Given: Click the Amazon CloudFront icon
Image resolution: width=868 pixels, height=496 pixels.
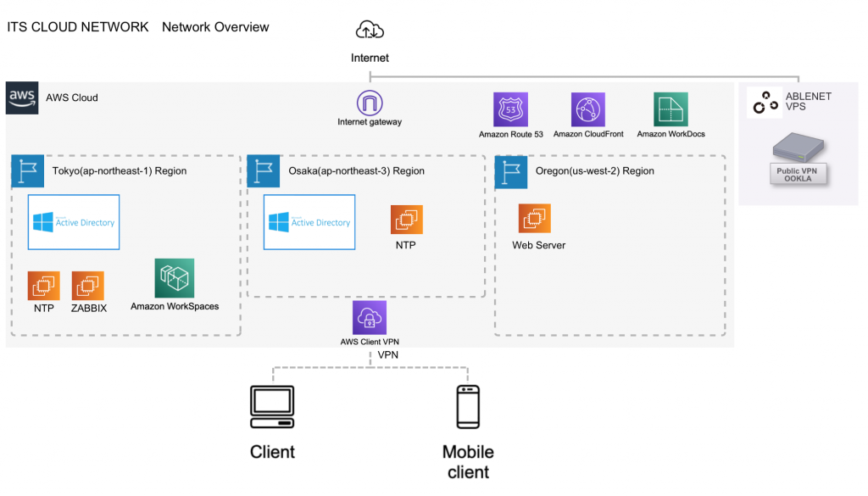Looking at the screenshot, I should coord(588,109).
